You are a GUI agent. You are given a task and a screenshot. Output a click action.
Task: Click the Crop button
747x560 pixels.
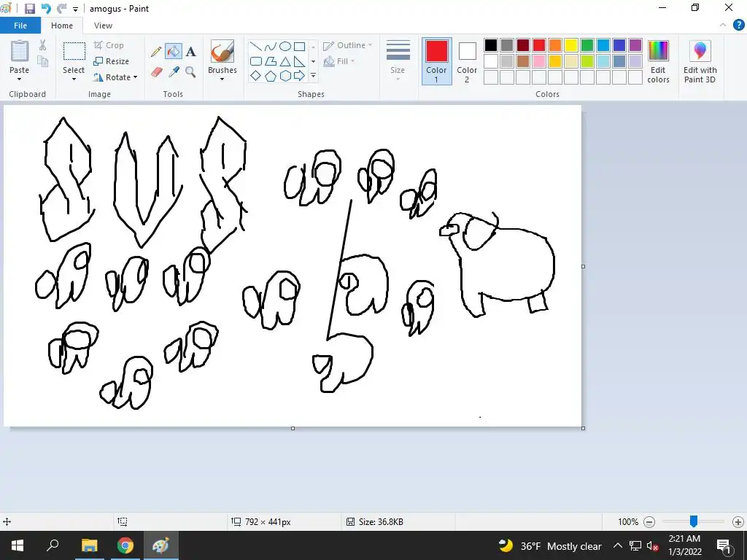tap(109, 45)
